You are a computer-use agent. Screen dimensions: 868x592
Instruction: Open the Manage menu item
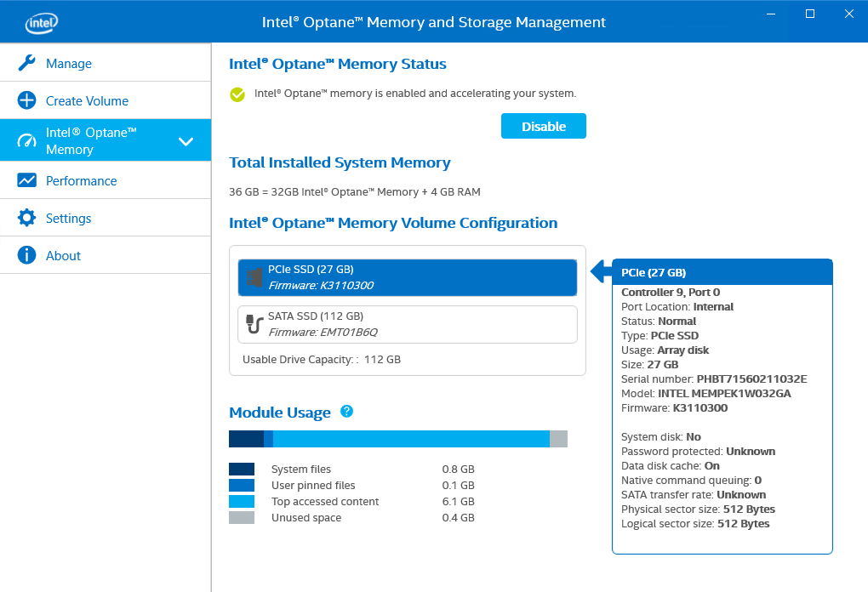[x=106, y=63]
